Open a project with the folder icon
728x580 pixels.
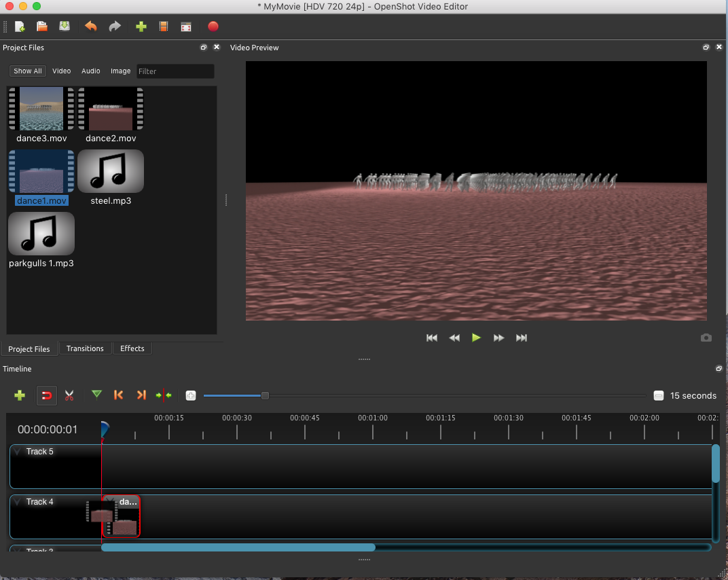42,26
